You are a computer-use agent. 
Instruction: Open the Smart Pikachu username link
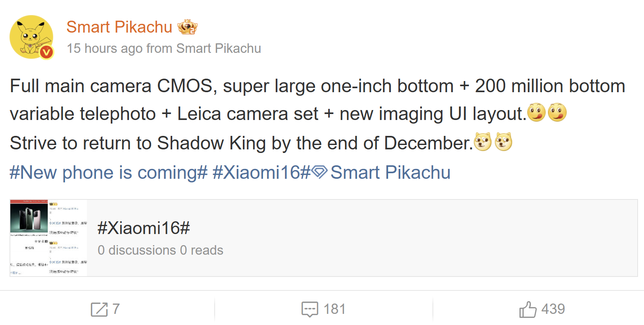(119, 27)
